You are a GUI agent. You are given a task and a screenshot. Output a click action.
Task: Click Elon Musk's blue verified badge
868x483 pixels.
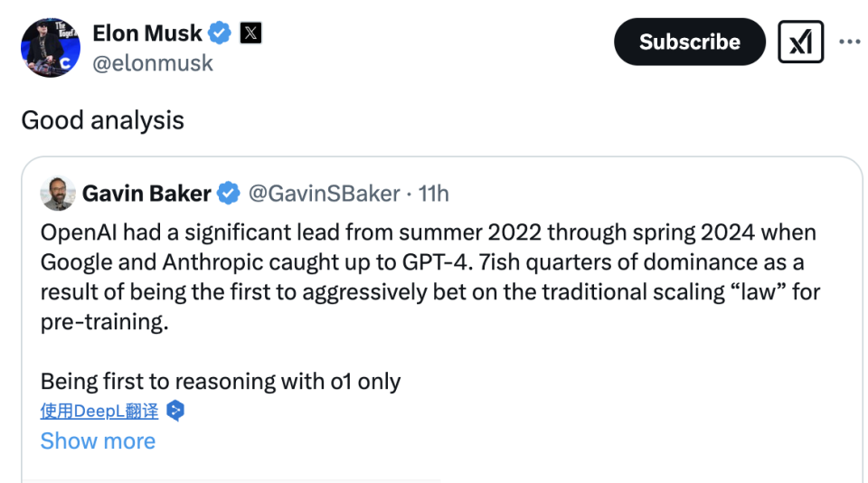(x=219, y=33)
